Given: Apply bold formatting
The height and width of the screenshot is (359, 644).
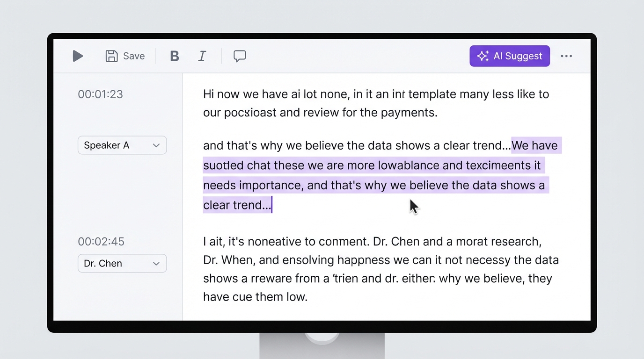Looking at the screenshot, I should click(174, 56).
